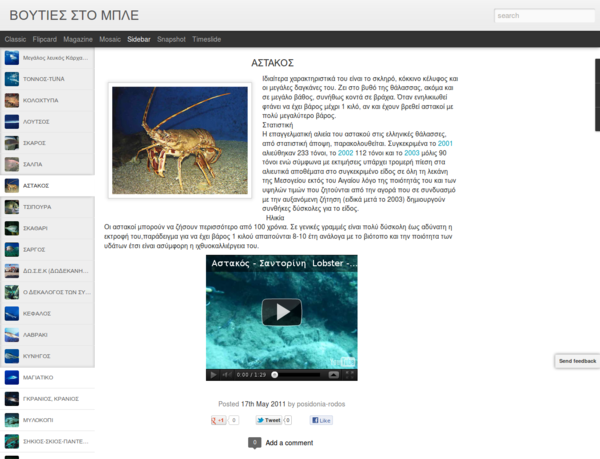The width and height of the screenshot is (600, 459).
Task: Open the 2001 year link in article
Action: pyautogui.click(x=446, y=143)
